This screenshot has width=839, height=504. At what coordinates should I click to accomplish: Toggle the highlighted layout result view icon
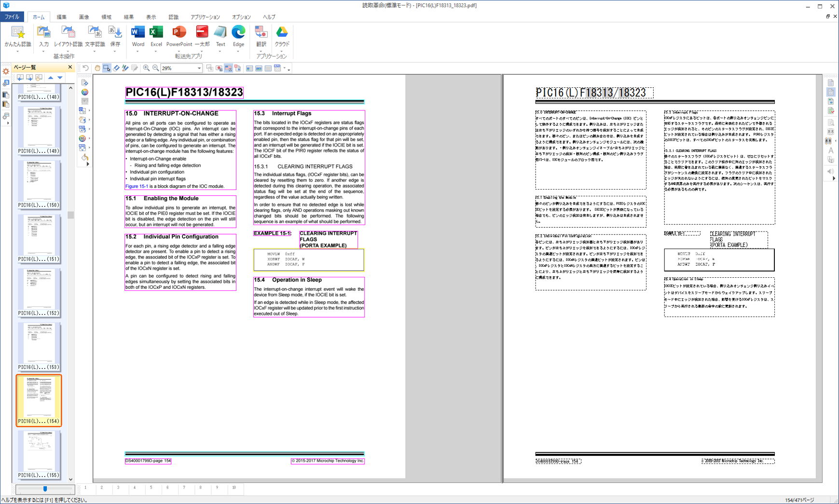click(831, 92)
